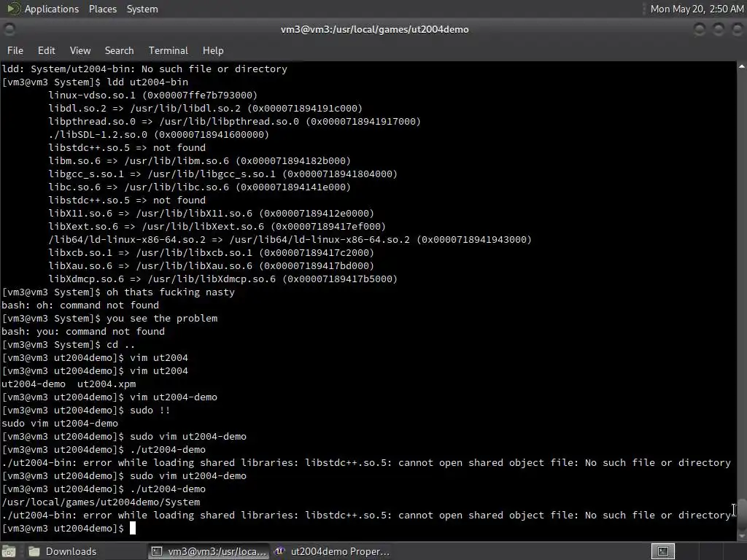
Task: Click the '/lib64/ld-linux-x86-64.so.2' output line
Action: click(290, 239)
